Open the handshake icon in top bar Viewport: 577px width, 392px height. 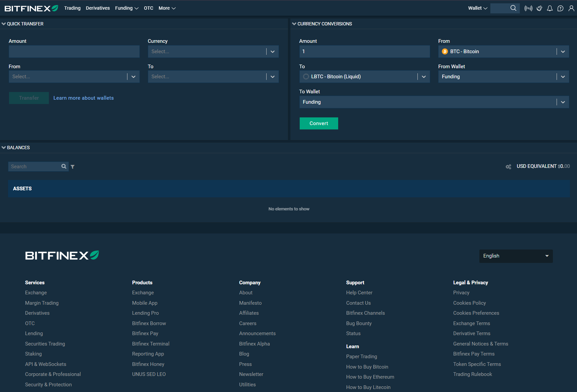click(x=539, y=8)
